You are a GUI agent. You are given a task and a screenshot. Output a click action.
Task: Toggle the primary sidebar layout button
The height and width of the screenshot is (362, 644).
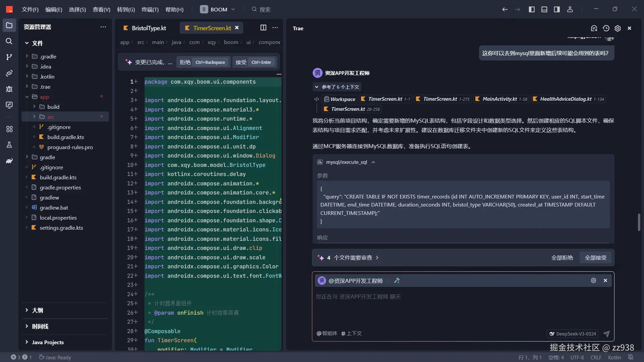coord(532,9)
